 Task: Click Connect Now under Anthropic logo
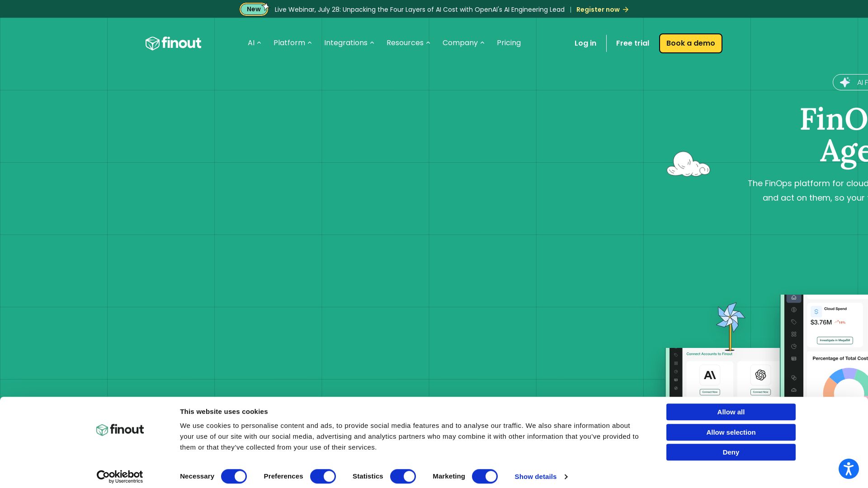[710, 392]
